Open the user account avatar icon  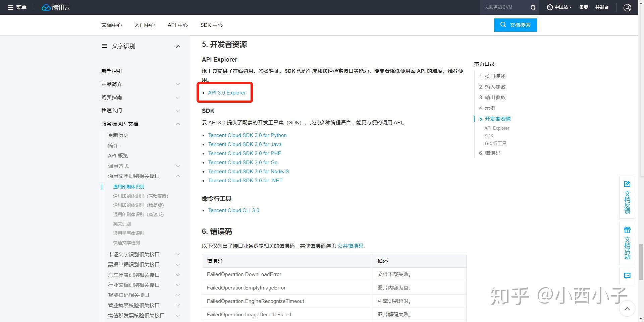click(627, 7)
